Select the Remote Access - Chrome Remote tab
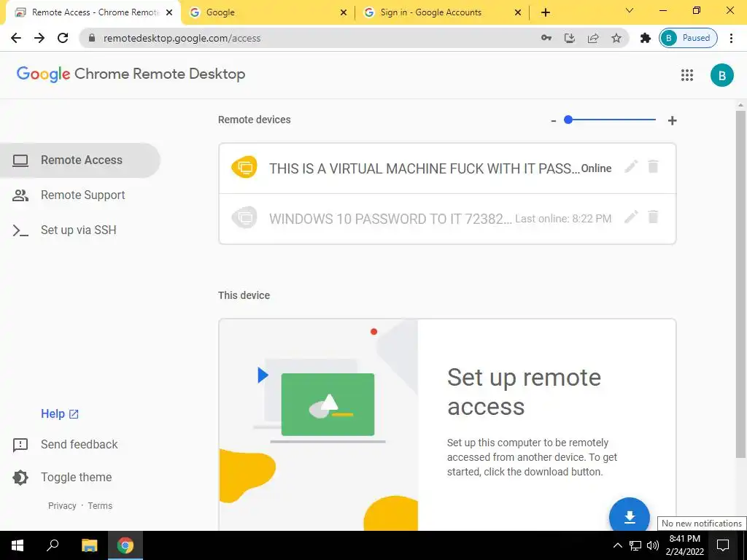The image size is (747, 560). point(93,12)
